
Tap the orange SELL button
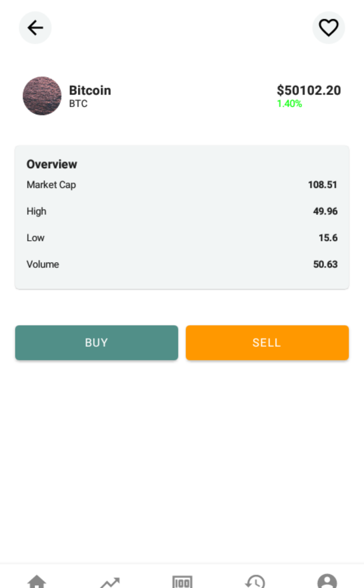click(267, 342)
